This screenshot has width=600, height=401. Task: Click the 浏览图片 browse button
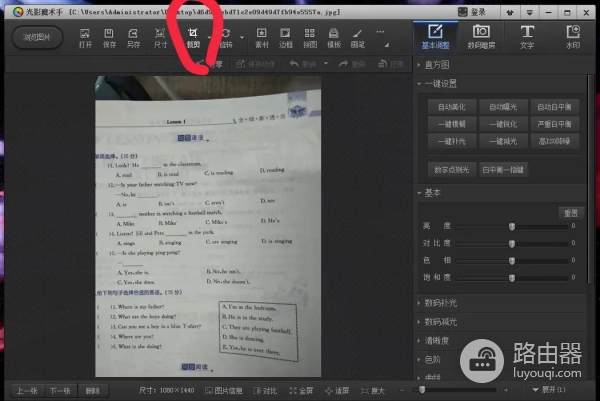point(37,37)
